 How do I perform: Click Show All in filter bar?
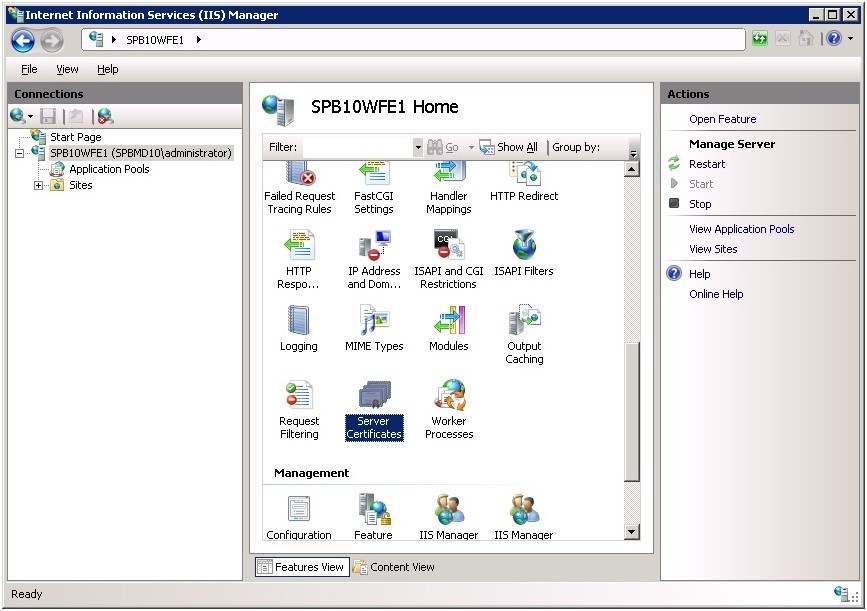click(x=509, y=147)
